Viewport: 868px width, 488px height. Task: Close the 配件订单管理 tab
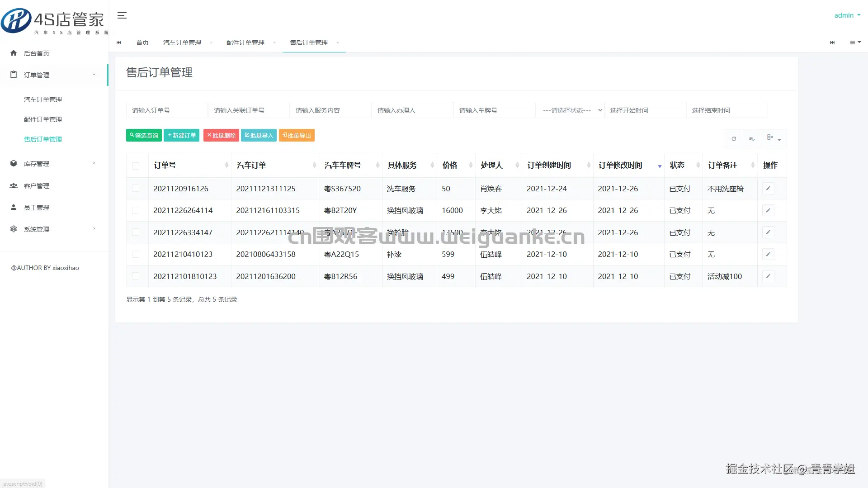[x=274, y=43]
